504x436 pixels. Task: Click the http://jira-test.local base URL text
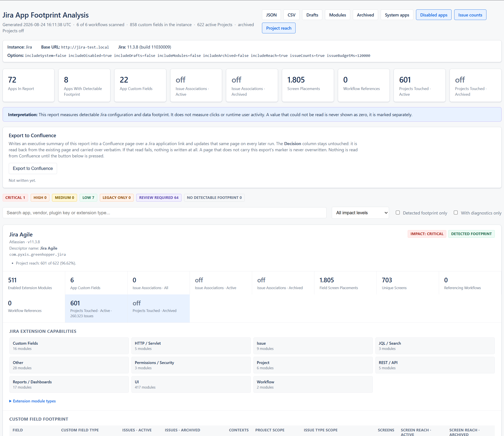click(85, 47)
